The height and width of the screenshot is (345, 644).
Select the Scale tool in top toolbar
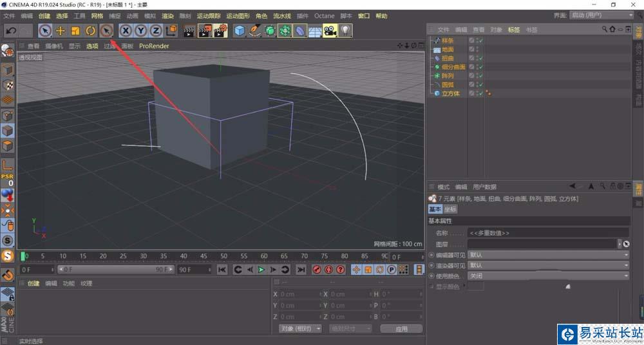point(75,30)
